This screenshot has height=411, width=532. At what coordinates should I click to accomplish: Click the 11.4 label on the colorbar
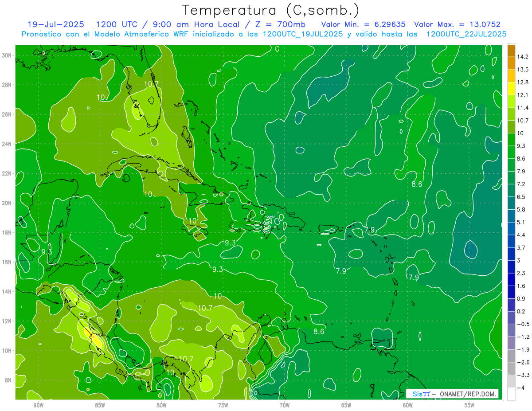(523, 108)
